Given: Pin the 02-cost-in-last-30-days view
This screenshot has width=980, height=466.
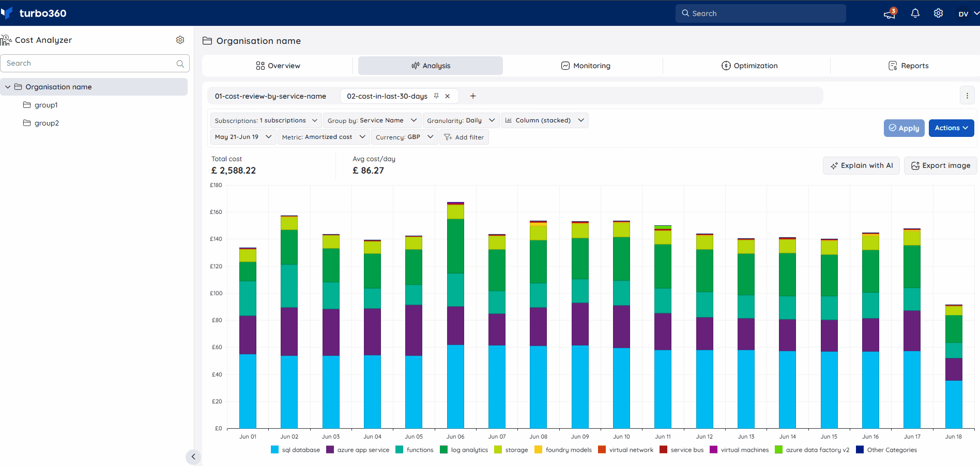Looking at the screenshot, I should pyautogui.click(x=436, y=96).
